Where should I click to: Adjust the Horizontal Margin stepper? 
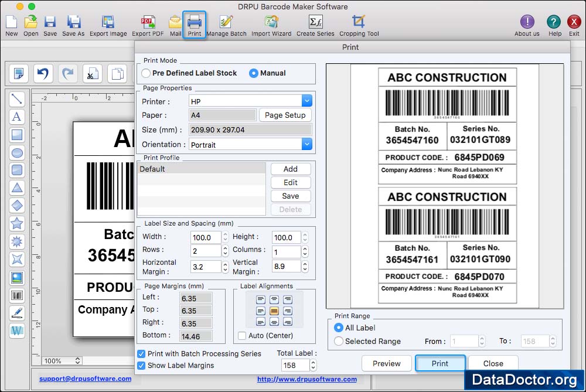(225, 267)
